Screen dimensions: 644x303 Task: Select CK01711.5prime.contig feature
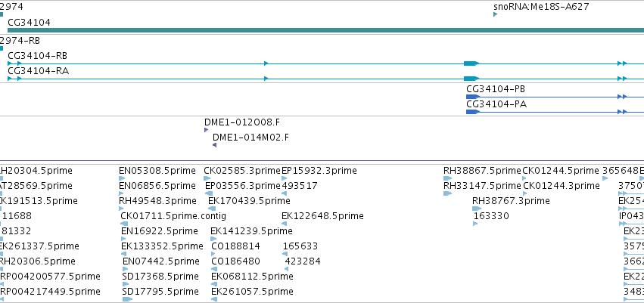coord(173,216)
